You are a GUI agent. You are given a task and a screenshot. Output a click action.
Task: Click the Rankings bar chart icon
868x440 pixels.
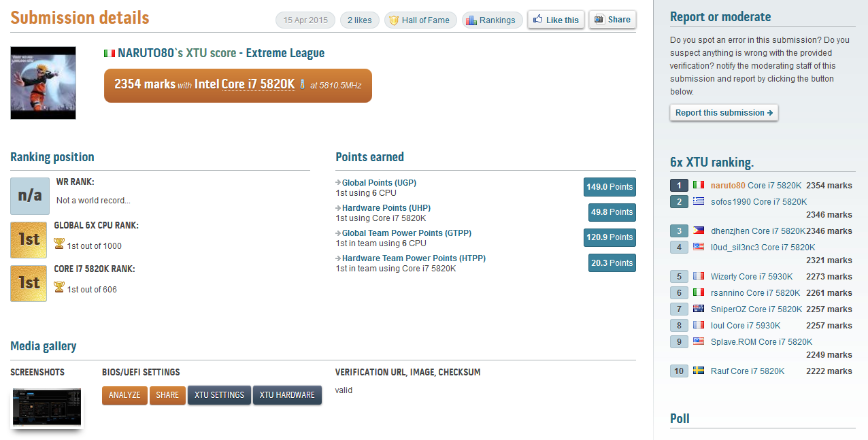click(x=471, y=20)
